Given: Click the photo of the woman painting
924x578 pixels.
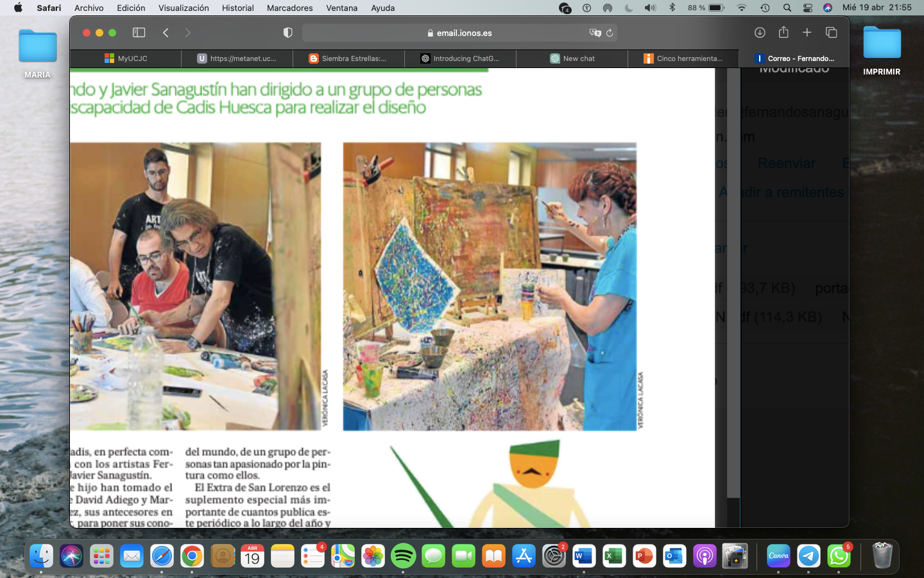Looking at the screenshot, I should [x=490, y=286].
